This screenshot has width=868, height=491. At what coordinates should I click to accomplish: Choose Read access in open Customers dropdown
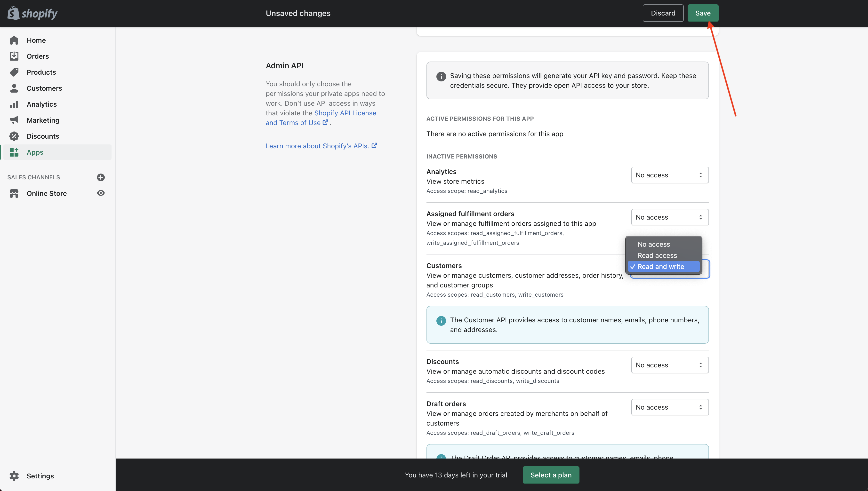[664, 255]
